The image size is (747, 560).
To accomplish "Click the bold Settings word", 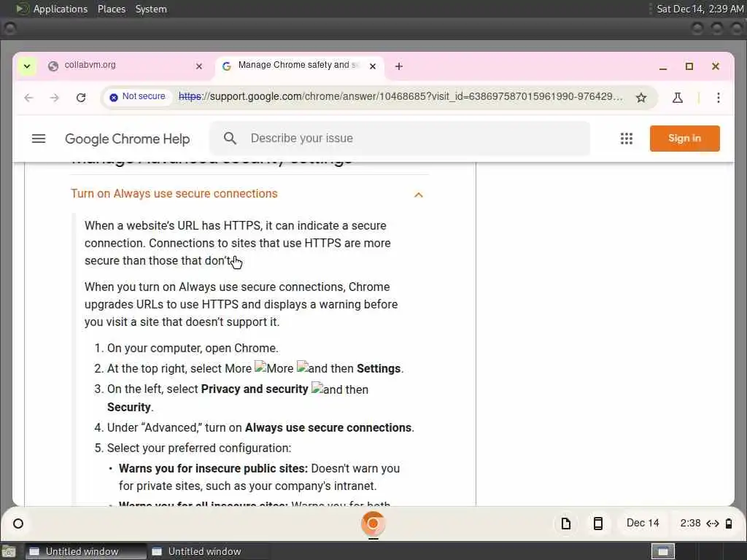I will pos(379,368).
